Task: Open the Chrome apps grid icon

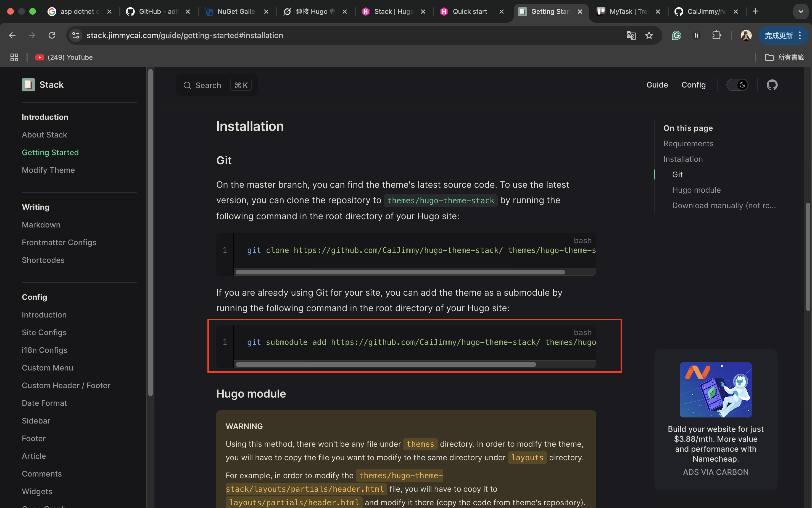Action: click(x=14, y=57)
